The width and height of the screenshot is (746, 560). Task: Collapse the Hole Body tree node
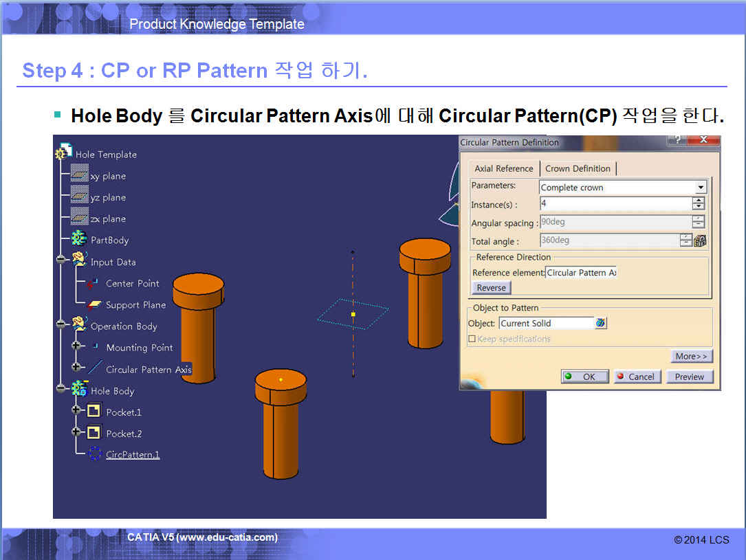coord(61,388)
